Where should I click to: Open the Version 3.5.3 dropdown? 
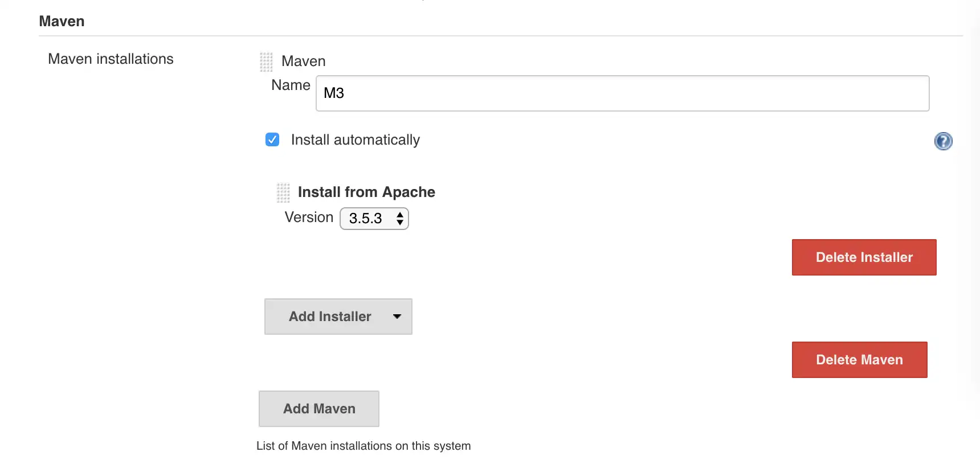tap(374, 218)
